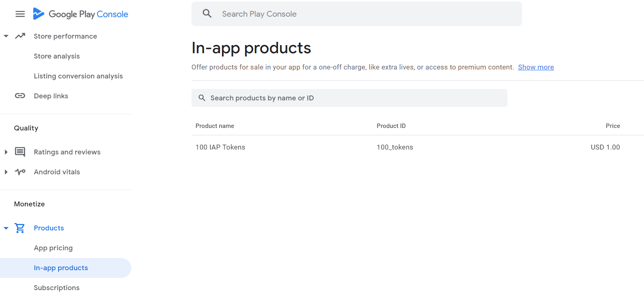Click the Products shopping cart icon
The width and height of the screenshot is (644, 297).
pos(20,228)
